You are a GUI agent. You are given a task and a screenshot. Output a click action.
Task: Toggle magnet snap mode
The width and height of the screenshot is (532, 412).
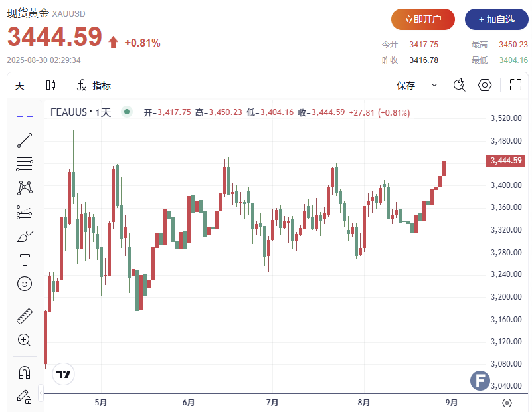coord(24,372)
